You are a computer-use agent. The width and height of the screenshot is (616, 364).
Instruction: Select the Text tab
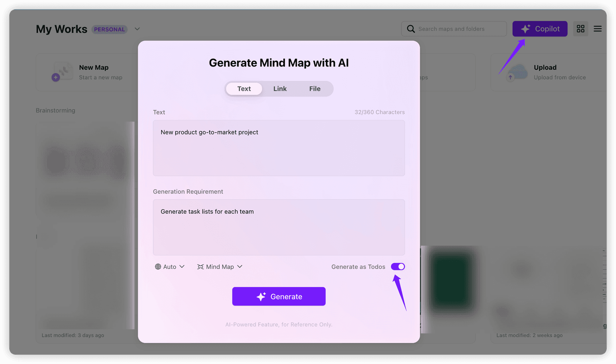244,88
